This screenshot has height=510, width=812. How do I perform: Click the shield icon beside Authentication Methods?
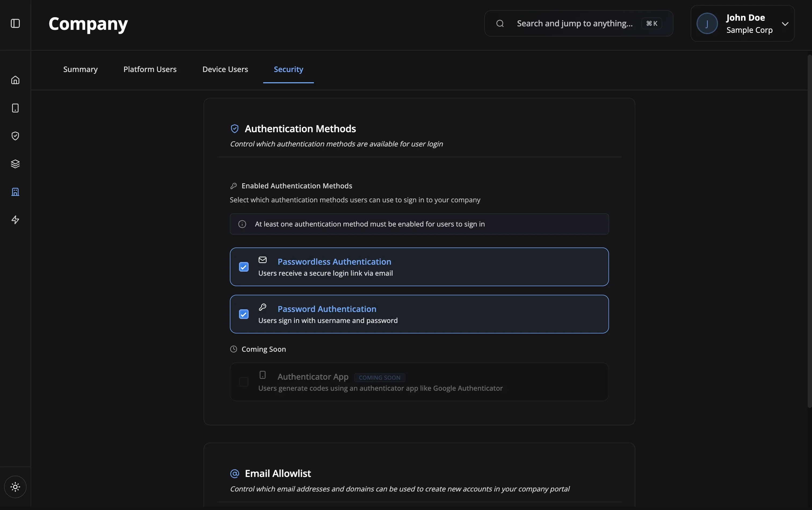click(x=235, y=128)
